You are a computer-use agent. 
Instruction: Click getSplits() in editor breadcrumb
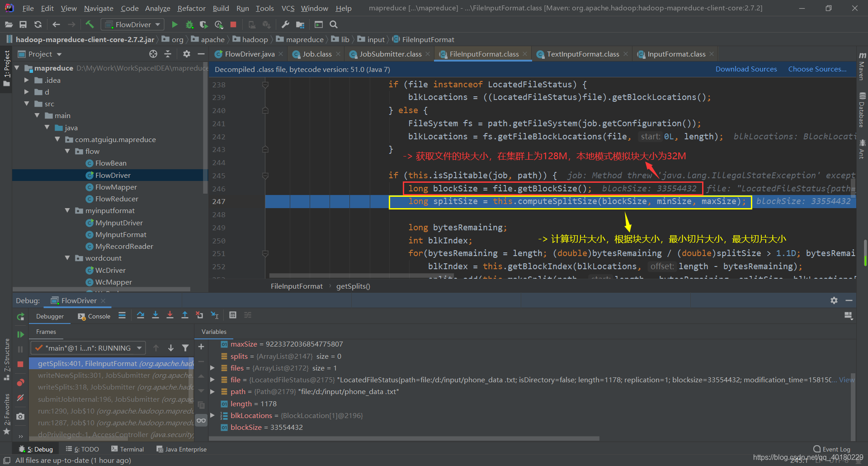pyautogui.click(x=353, y=286)
